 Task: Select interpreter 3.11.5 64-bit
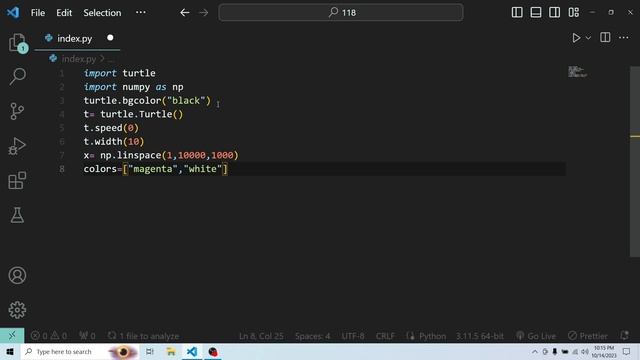click(480, 336)
